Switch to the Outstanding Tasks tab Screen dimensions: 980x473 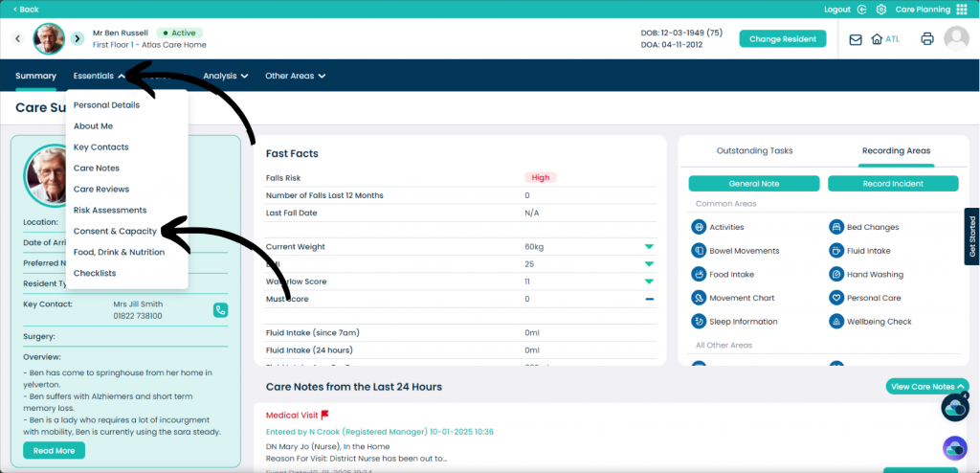[x=754, y=150]
